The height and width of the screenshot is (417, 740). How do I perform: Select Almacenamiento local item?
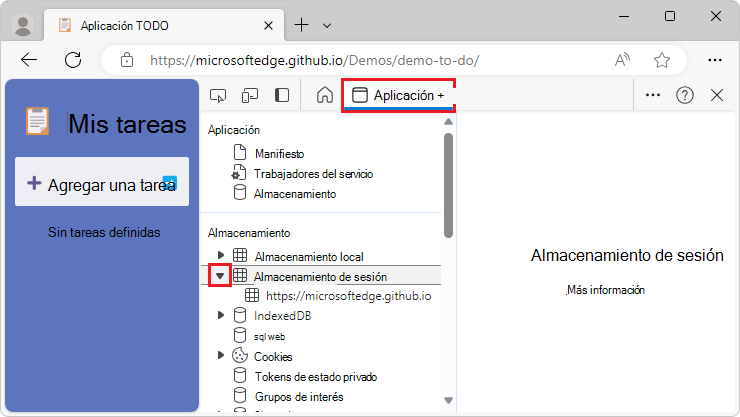[x=309, y=257]
